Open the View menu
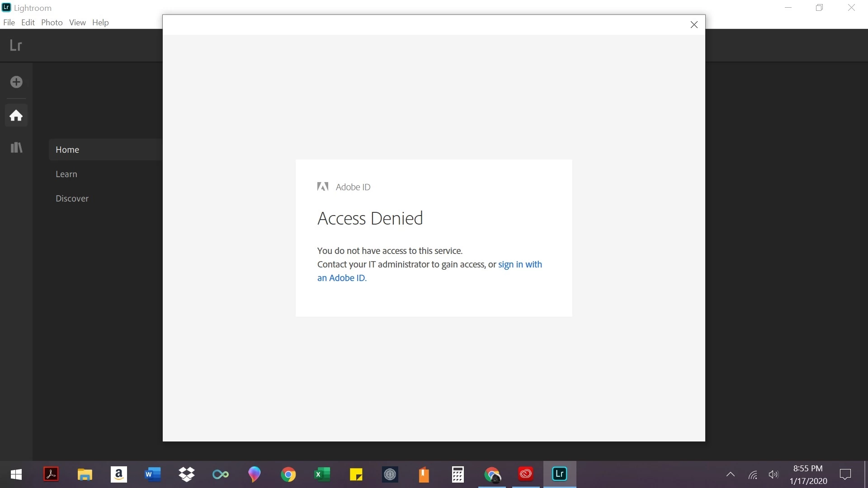The image size is (868, 488). point(77,23)
